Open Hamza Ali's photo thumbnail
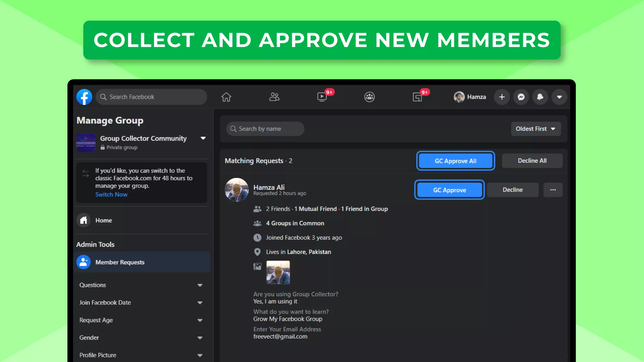The width and height of the screenshot is (644, 362). [278, 272]
